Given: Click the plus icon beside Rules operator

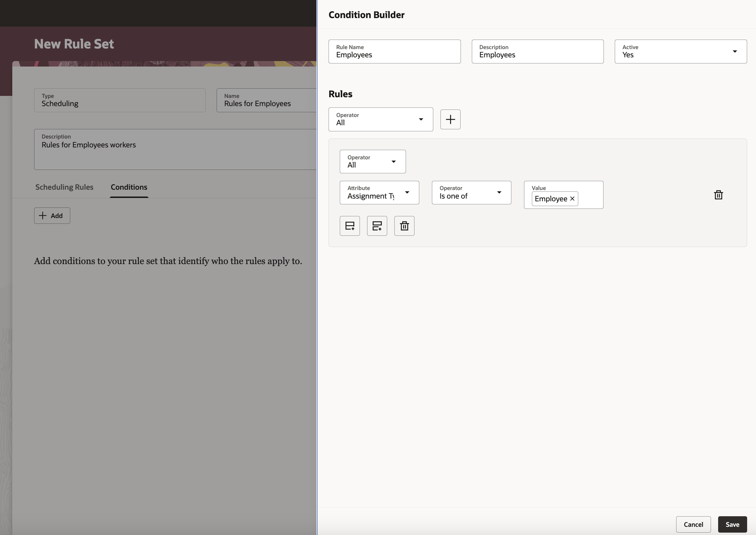Looking at the screenshot, I should point(450,119).
